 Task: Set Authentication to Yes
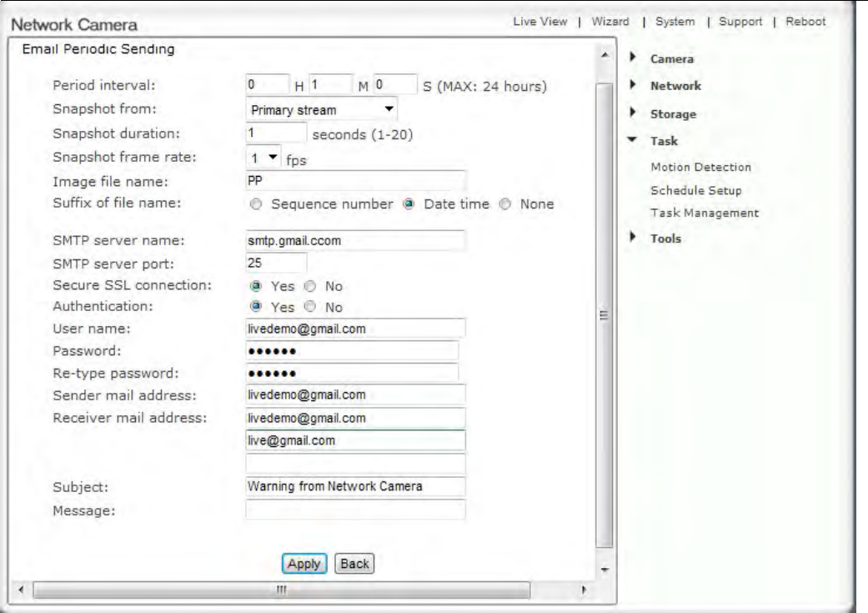click(x=255, y=306)
